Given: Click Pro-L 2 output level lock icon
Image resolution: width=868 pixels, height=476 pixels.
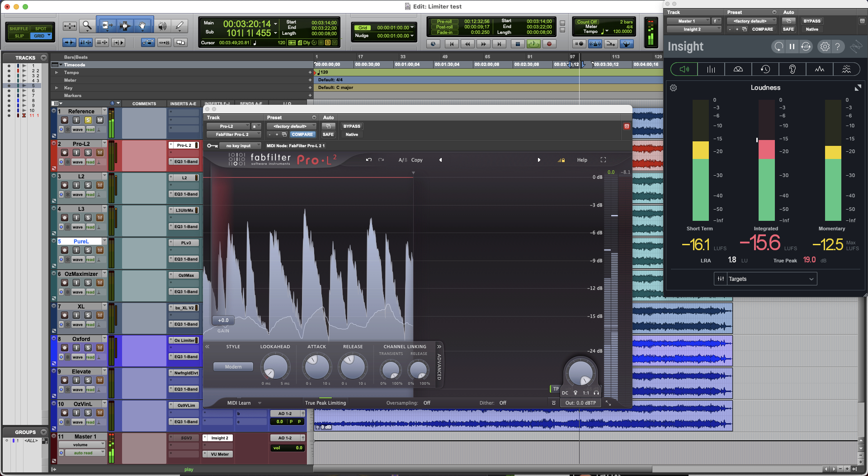Looking at the screenshot, I should (561, 160).
